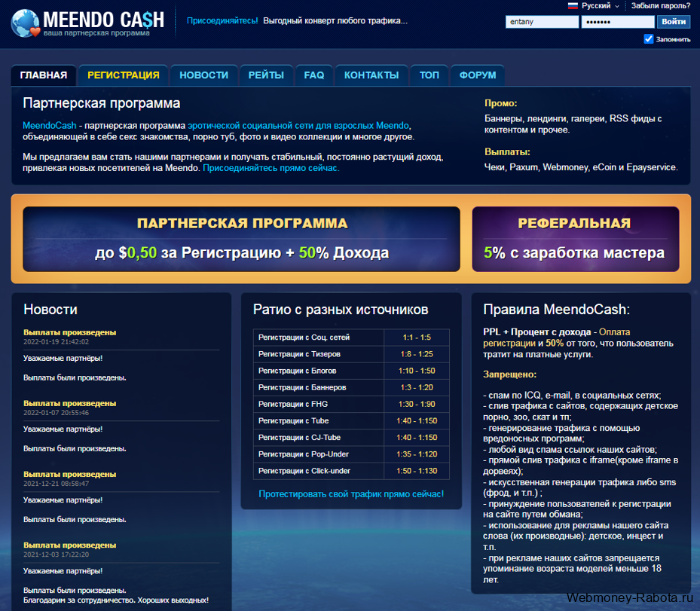Open news item dated 2021-12-03 17:22:20

[69, 545]
